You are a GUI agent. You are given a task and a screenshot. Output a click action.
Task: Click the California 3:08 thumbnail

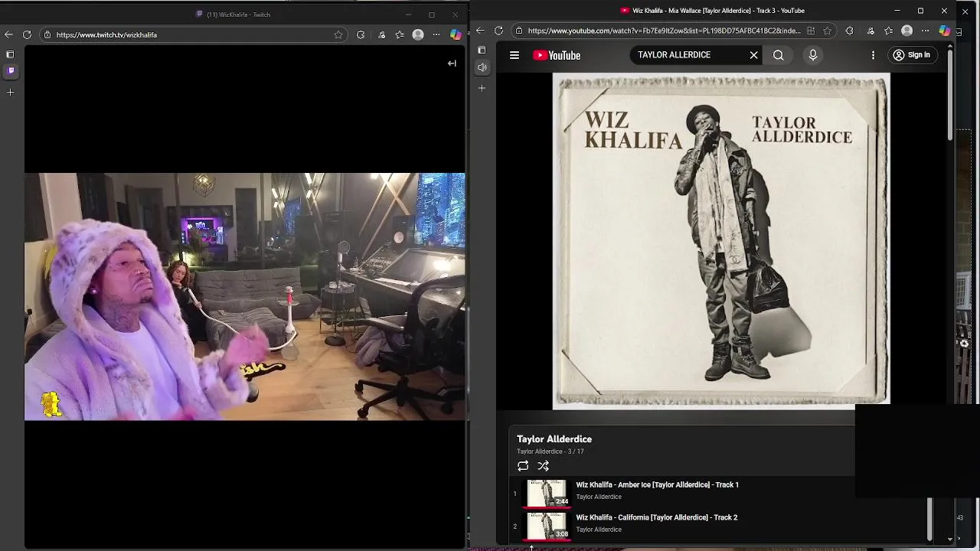[547, 526]
